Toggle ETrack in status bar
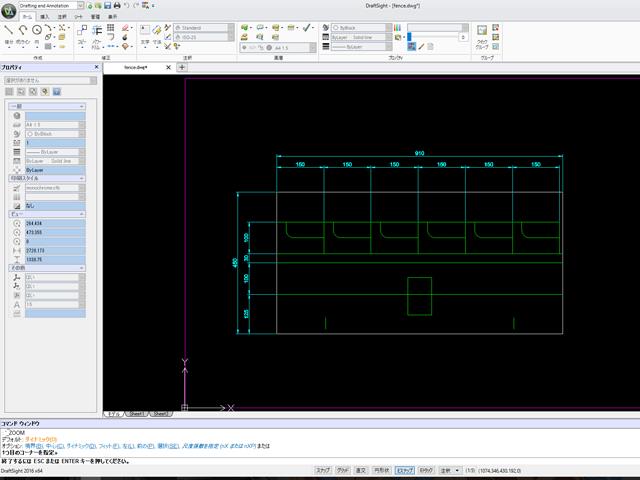Screen dimensions: 640x480 pos(426,471)
